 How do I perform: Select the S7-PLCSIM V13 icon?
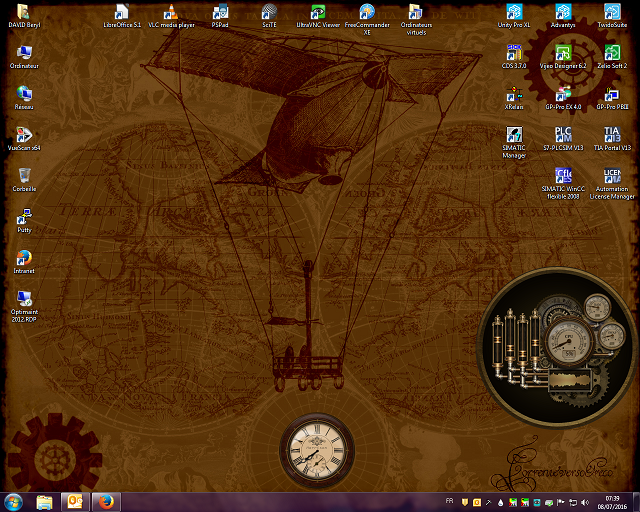tap(563, 135)
